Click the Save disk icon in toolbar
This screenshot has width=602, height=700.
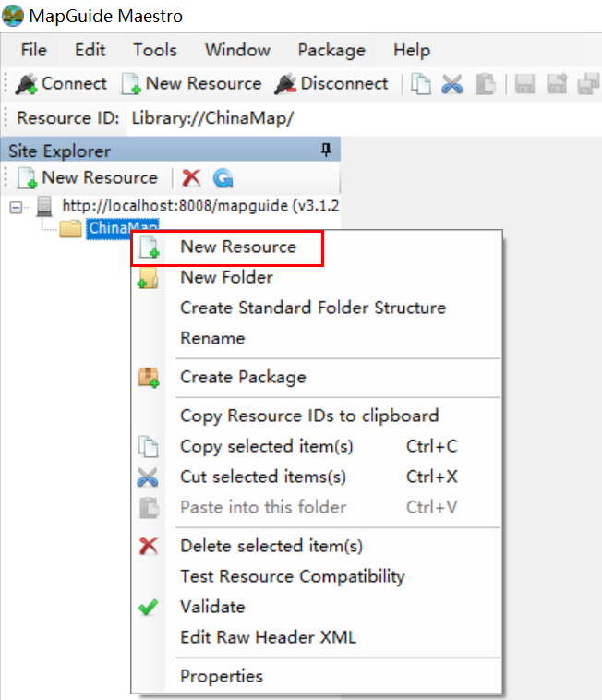(524, 84)
